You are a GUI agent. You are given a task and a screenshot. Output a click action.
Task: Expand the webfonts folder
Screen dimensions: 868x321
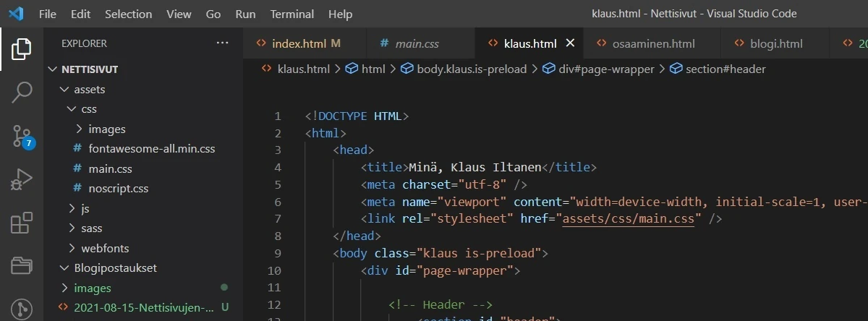[105, 248]
